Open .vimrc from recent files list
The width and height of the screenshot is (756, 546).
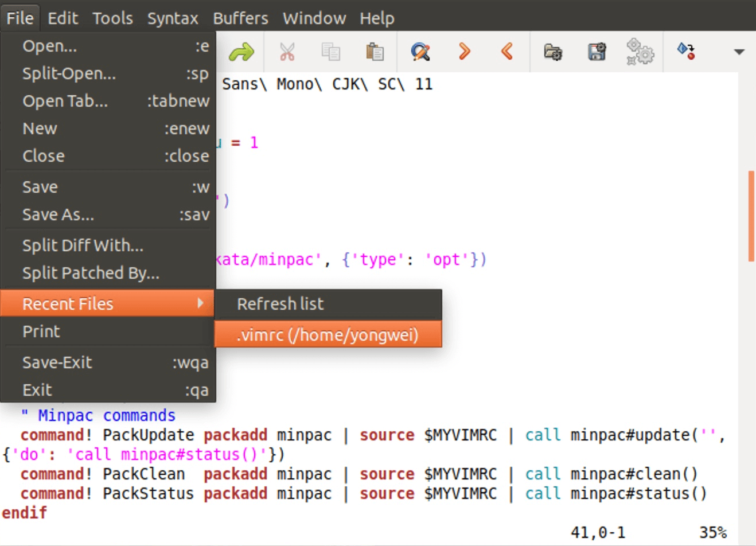point(328,334)
